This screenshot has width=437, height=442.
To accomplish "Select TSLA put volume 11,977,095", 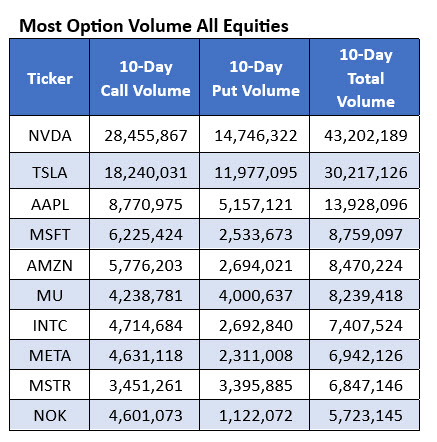I will coord(256,172).
